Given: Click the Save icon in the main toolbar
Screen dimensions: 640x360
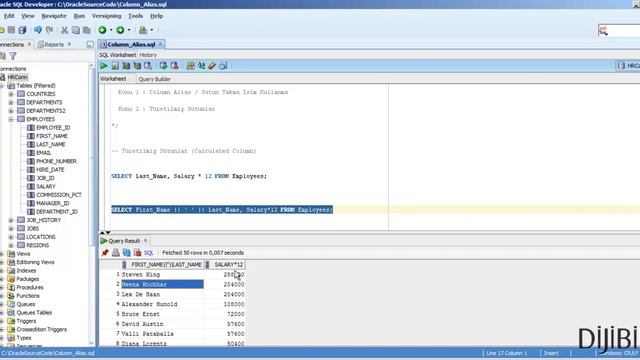Looking at the screenshot, I should click(11, 30).
